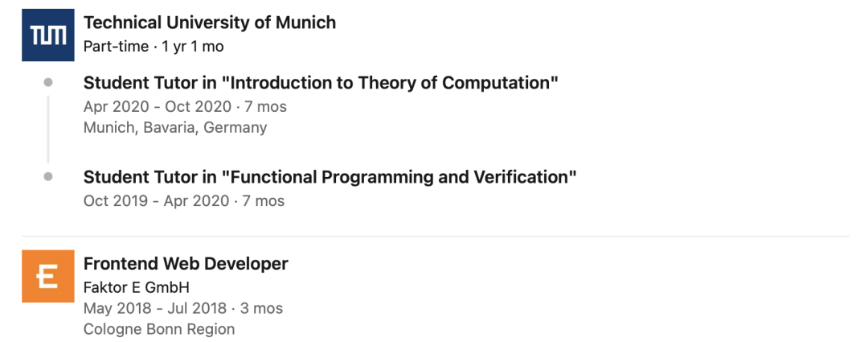The width and height of the screenshot is (868, 342).
Task: Click the Oct 2019 - Apr 2020 date range
Action: 156,200
